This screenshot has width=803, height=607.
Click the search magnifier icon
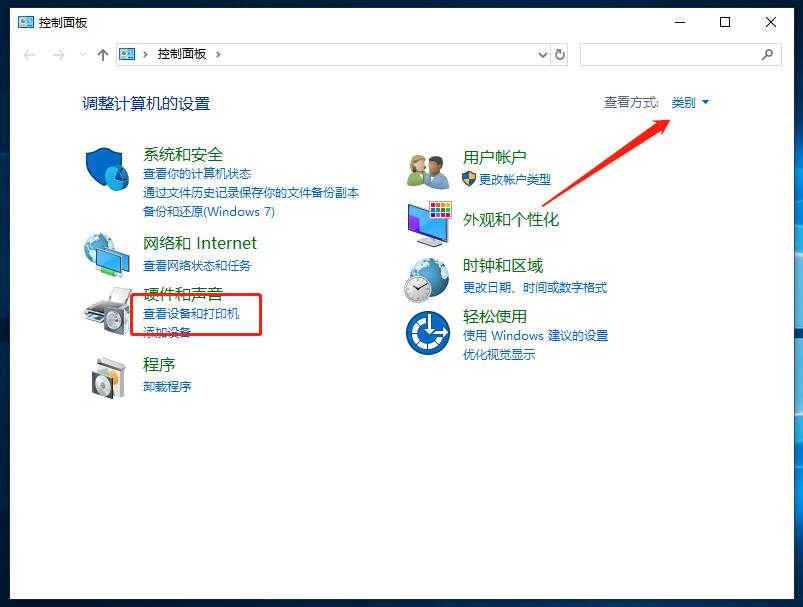click(x=767, y=54)
